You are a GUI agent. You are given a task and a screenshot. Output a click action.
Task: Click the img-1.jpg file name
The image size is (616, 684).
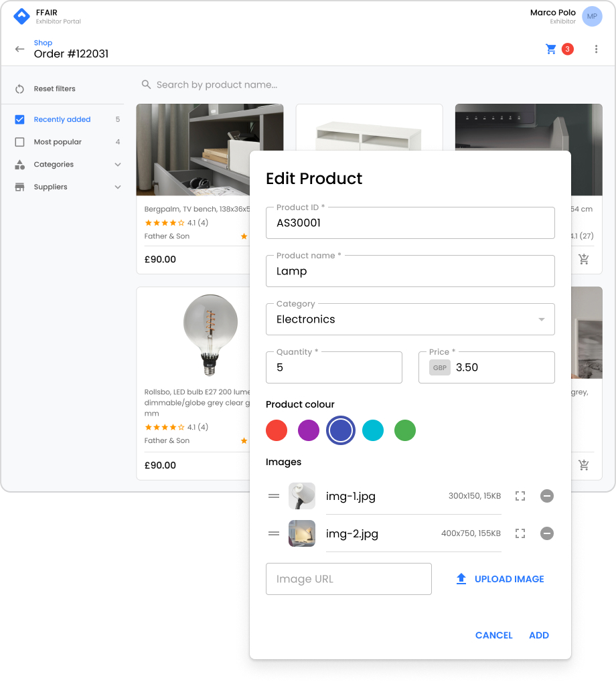tap(351, 497)
